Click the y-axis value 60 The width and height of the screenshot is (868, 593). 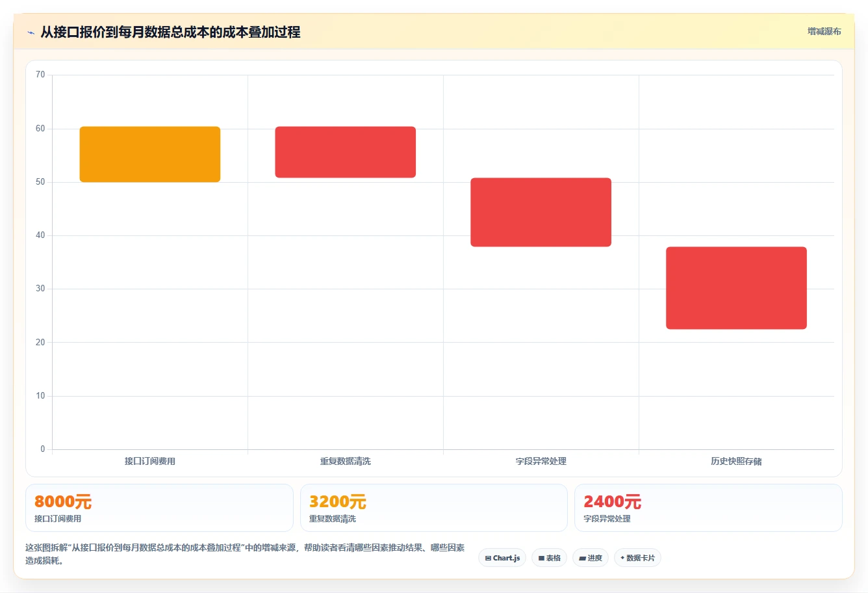40,129
